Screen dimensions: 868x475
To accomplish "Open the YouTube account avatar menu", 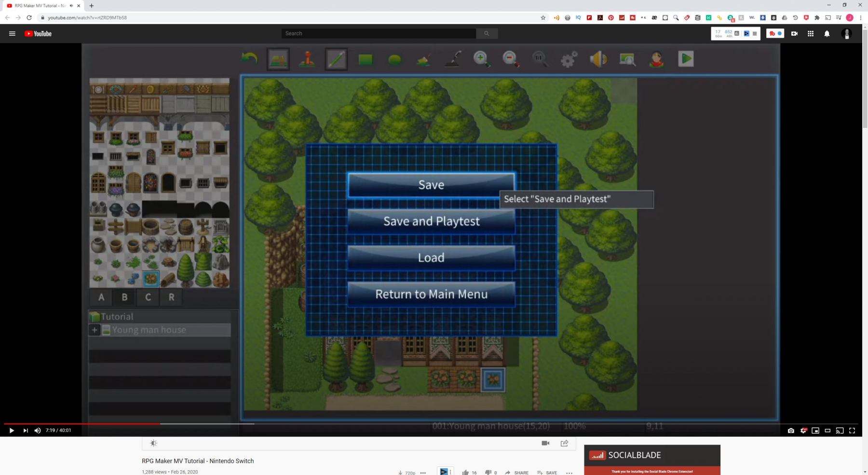I will tap(847, 34).
